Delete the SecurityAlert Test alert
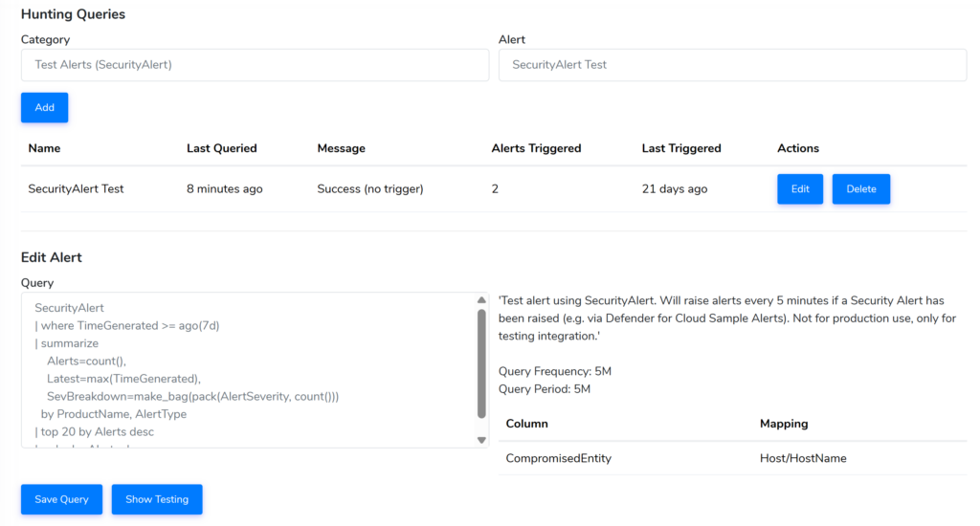 tap(860, 189)
